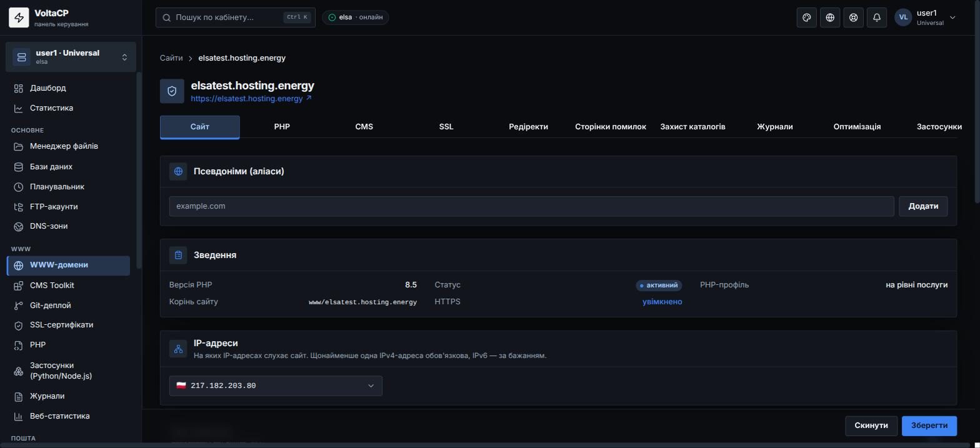
Task: Open Веб-статистика in the sidebar
Action: pos(69,416)
